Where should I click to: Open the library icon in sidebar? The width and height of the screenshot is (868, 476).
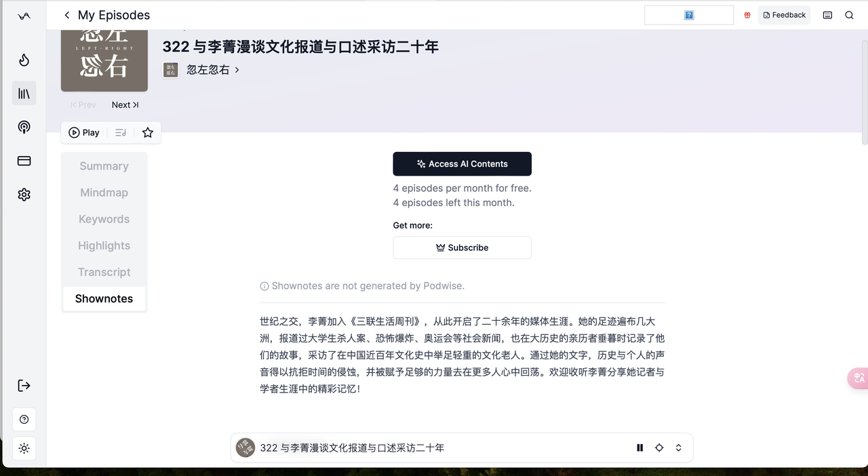click(x=24, y=94)
